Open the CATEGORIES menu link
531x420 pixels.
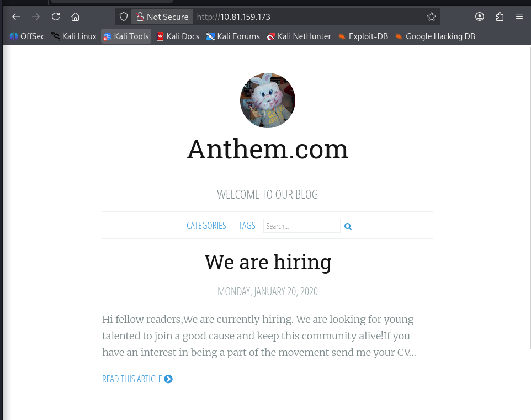pos(206,226)
